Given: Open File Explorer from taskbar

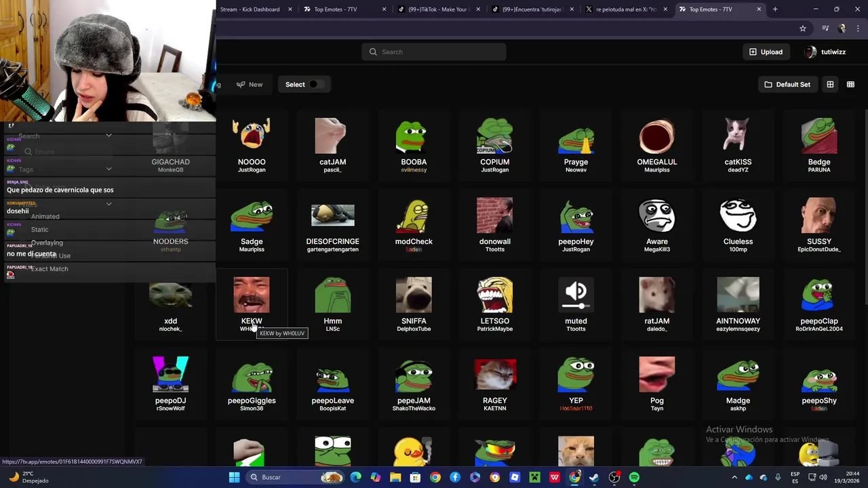Looking at the screenshot, I should [395, 477].
